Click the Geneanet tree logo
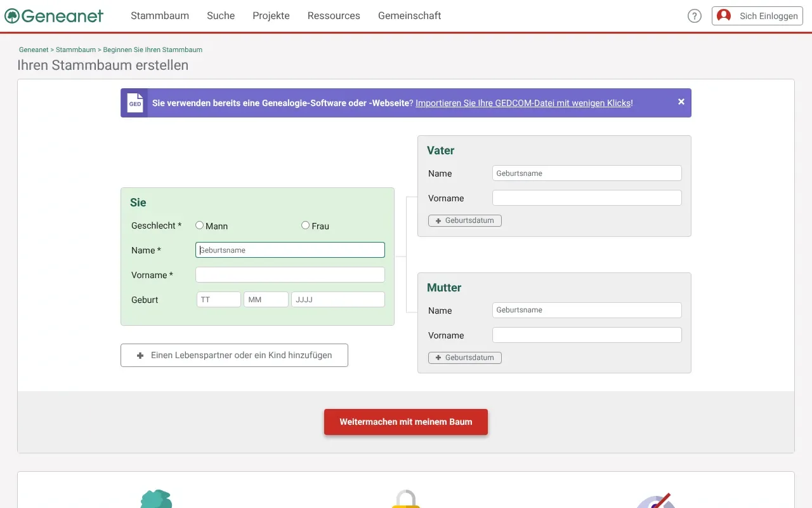Viewport: 812px width, 508px height. 13,16
